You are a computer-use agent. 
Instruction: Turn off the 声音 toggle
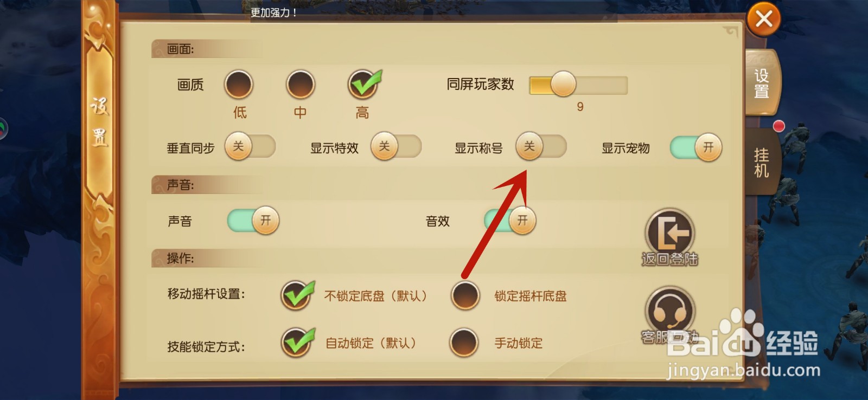click(x=253, y=221)
